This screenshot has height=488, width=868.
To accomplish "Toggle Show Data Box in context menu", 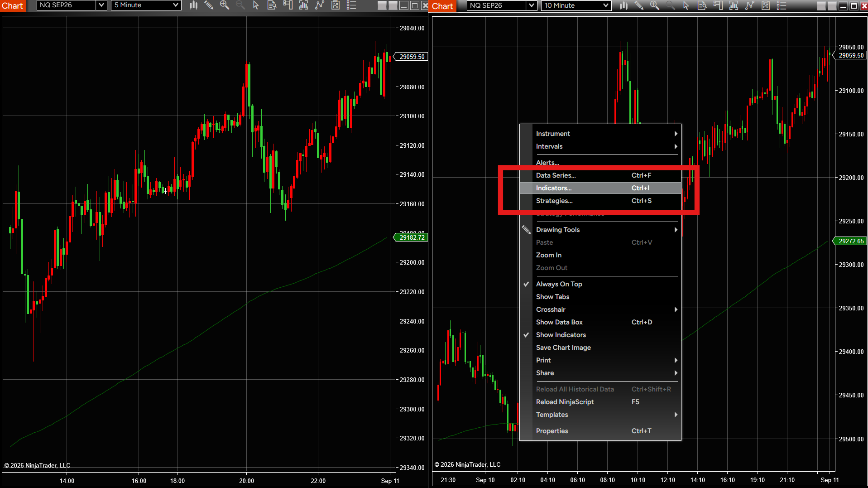I will (x=600, y=322).
